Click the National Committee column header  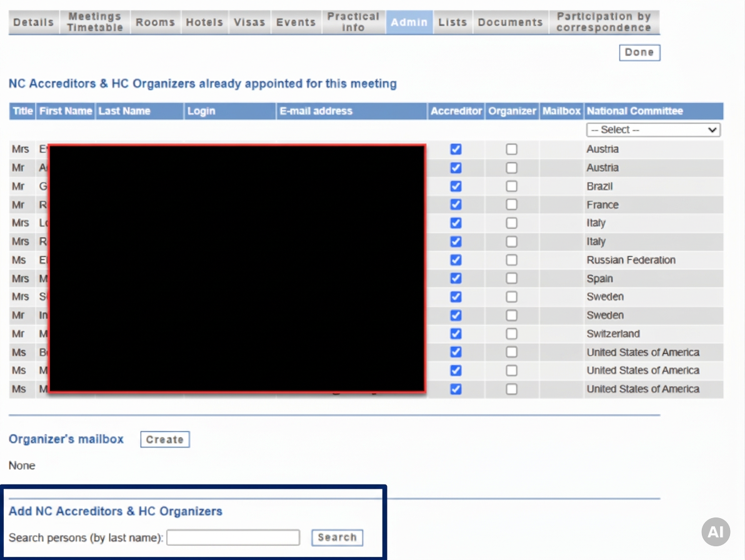654,111
